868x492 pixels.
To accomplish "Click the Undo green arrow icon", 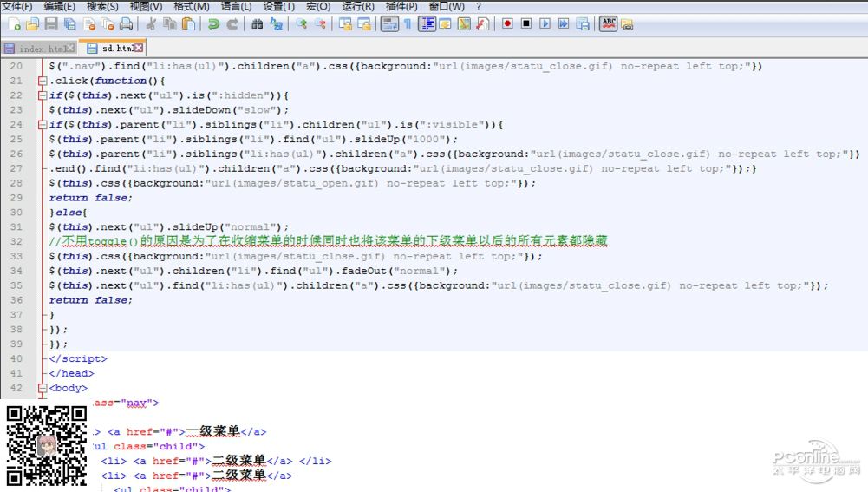I will 213,24.
